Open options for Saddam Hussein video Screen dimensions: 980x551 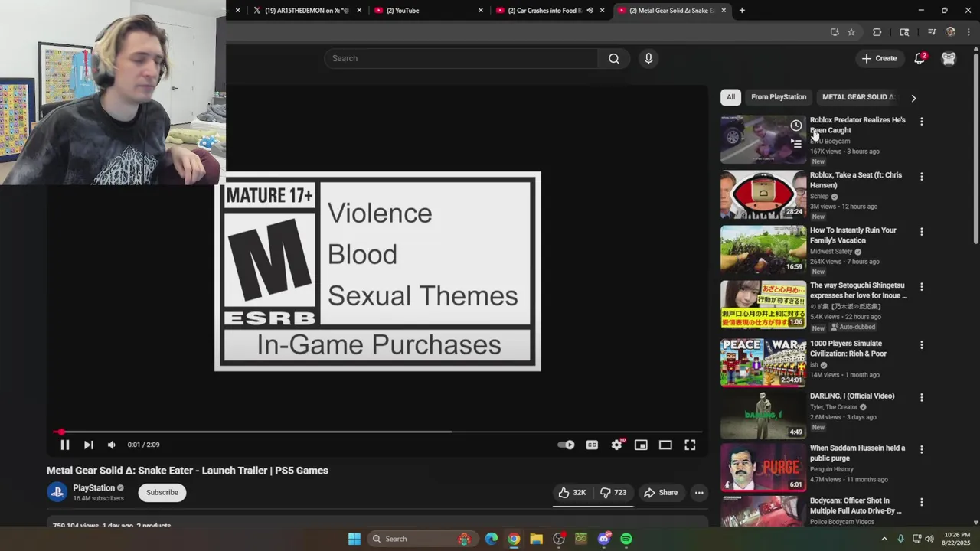click(x=922, y=449)
